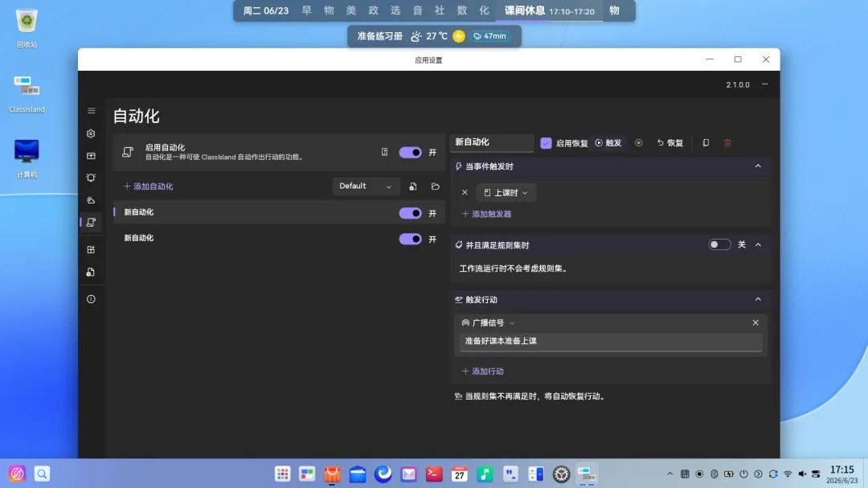The image size is (868, 488).
Task: Toggle the 并且满足规则集时 switch
Action: pyautogui.click(x=719, y=244)
